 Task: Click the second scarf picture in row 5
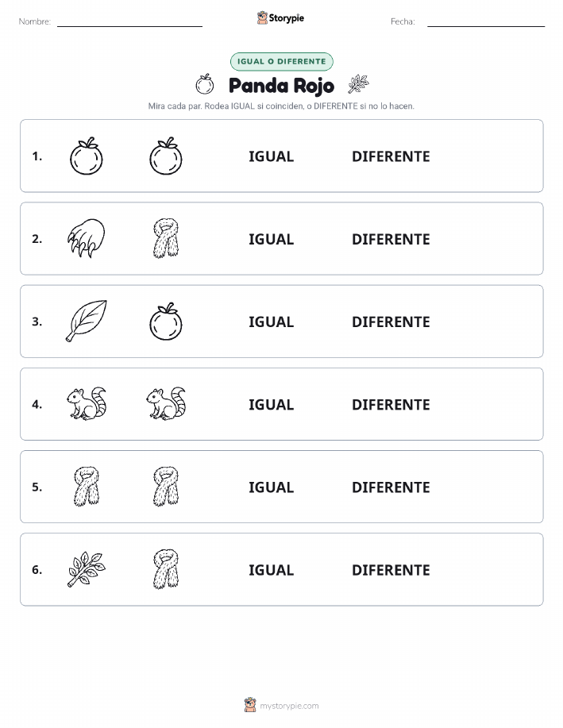point(166,487)
